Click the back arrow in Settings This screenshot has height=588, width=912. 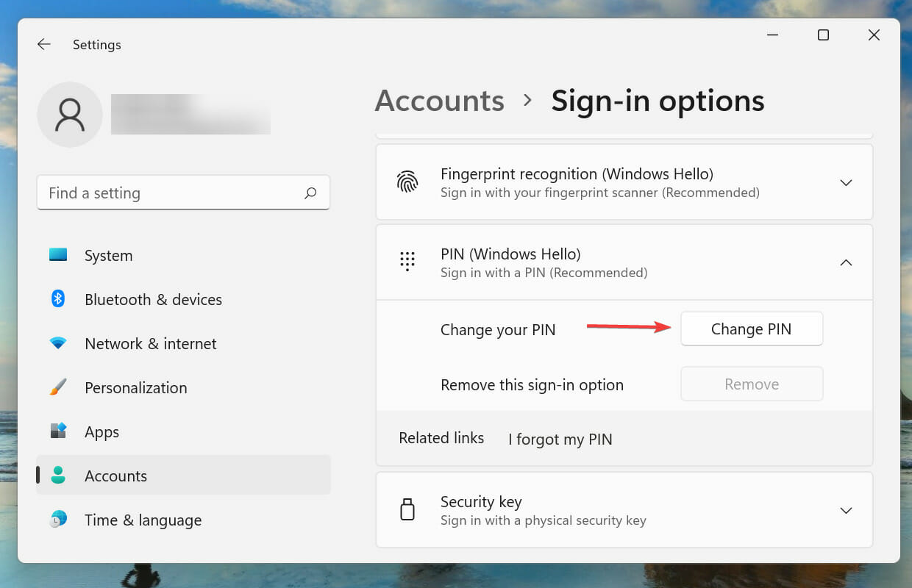pyautogui.click(x=44, y=44)
